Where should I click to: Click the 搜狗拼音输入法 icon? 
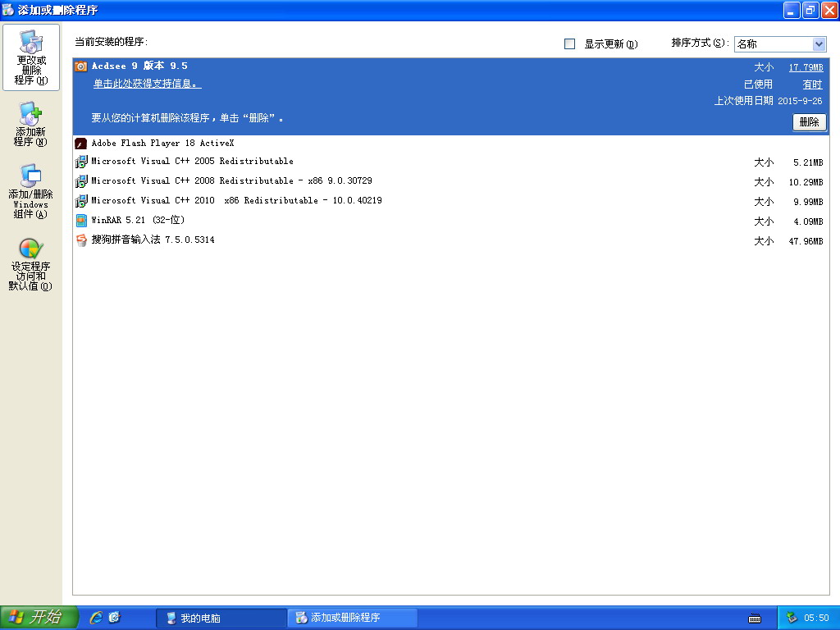[81, 240]
